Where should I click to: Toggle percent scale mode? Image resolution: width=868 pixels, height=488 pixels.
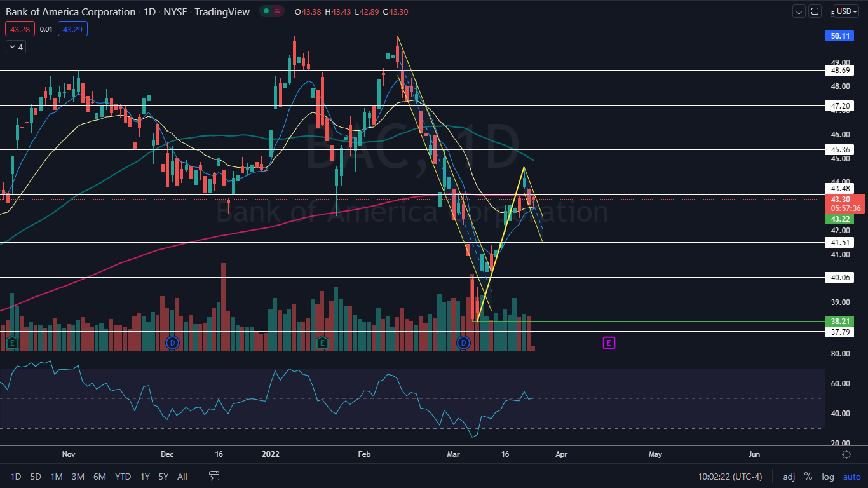point(808,477)
